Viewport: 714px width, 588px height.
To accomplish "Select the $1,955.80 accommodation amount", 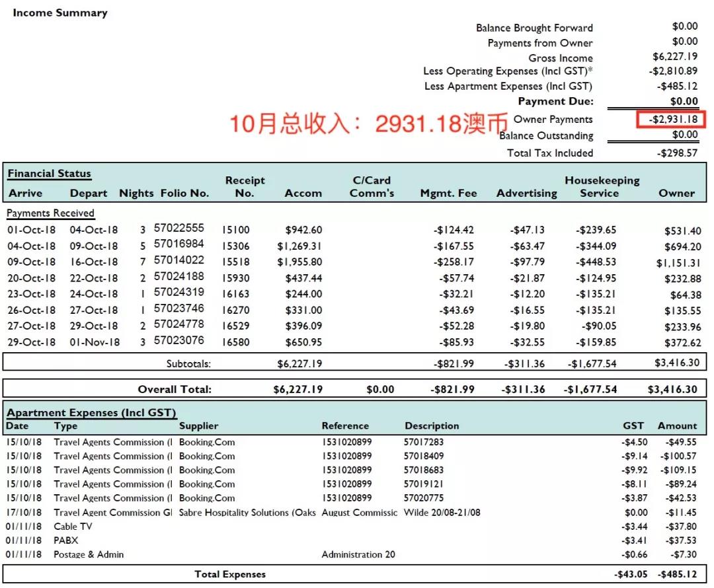I will [x=299, y=262].
